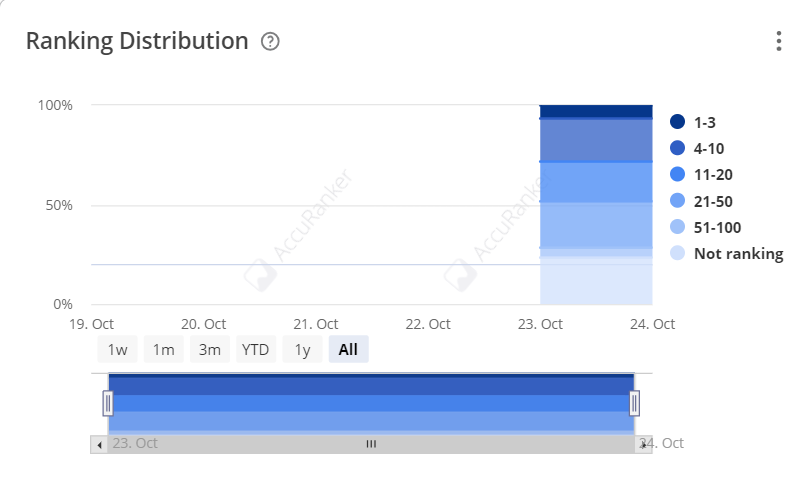This screenshot has height=486, width=812.
Task: Toggle the 11-20 legend series
Action: [x=702, y=175]
